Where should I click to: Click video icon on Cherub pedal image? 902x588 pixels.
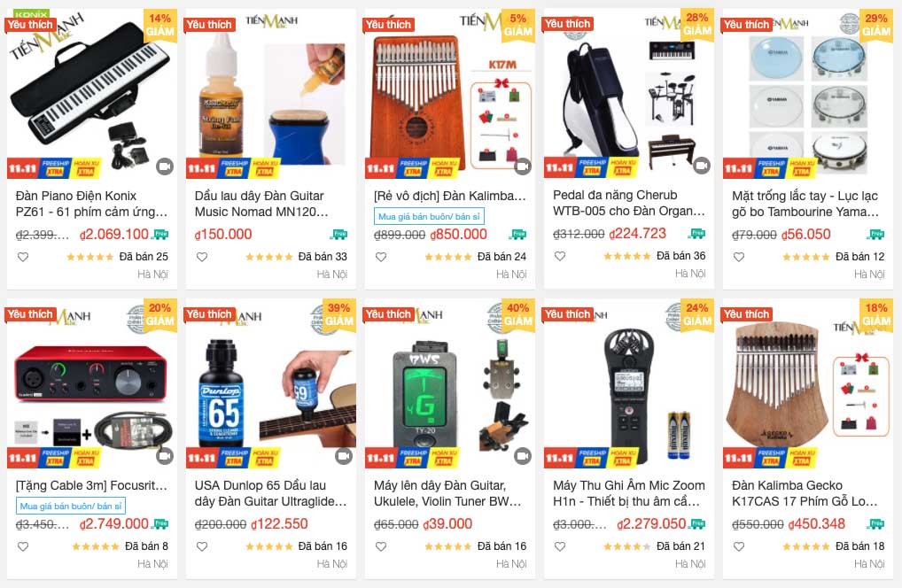click(702, 166)
